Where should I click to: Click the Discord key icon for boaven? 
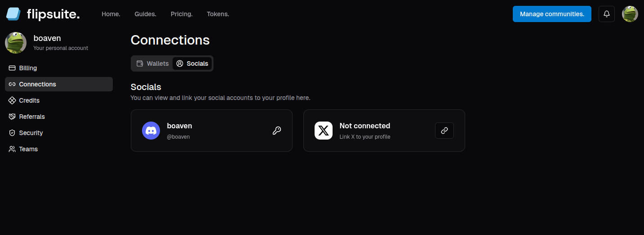pyautogui.click(x=277, y=131)
